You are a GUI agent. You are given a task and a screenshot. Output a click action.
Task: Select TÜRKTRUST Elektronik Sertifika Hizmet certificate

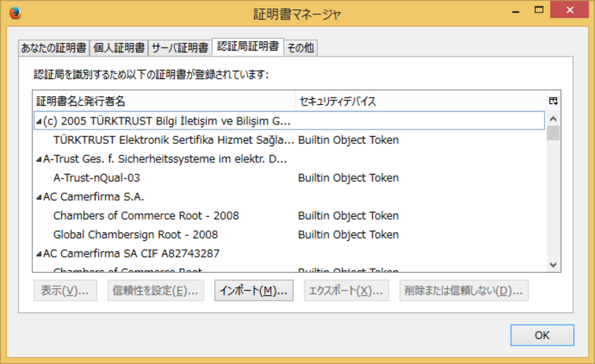173,140
